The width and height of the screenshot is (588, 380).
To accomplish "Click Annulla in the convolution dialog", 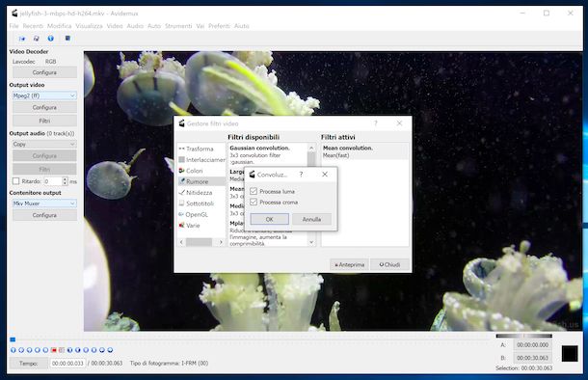I will tap(311, 219).
